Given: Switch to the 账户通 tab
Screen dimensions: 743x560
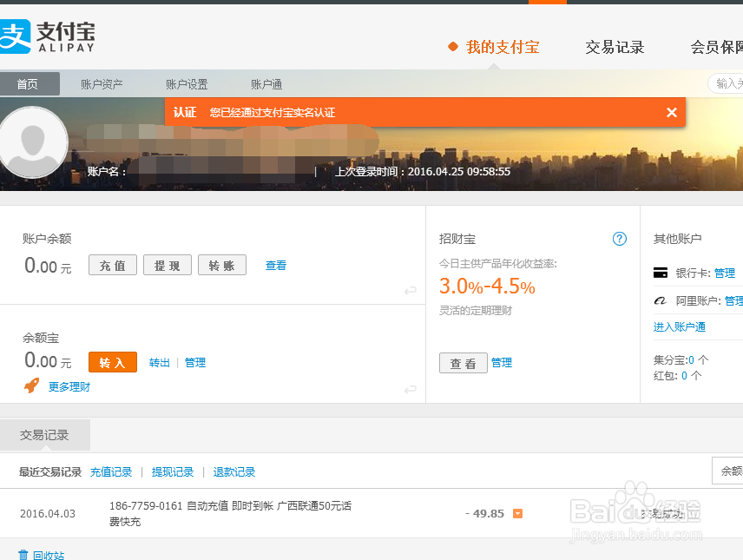Looking at the screenshot, I should pos(266,84).
